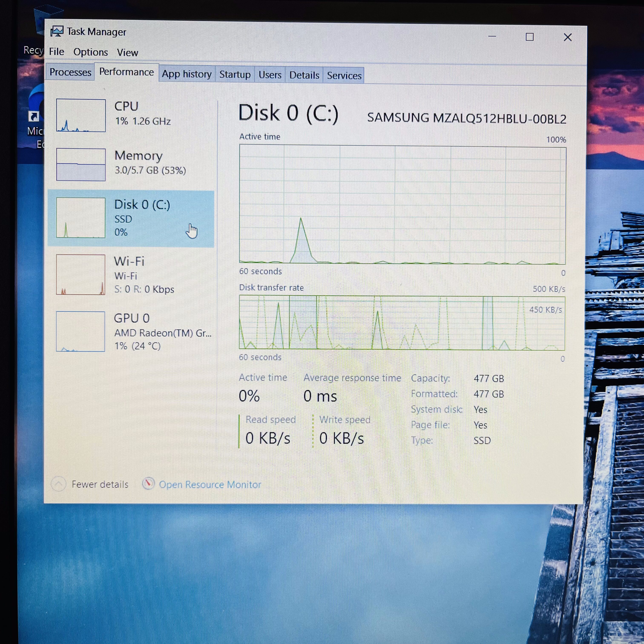This screenshot has width=644, height=644.
Task: Click the Memory usage mini graph
Action: (x=81, y=164)
